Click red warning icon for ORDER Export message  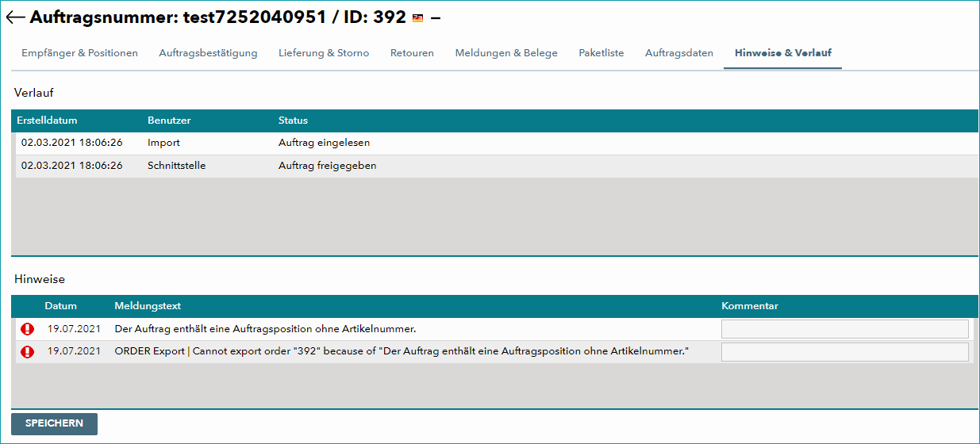coord(28,352)
